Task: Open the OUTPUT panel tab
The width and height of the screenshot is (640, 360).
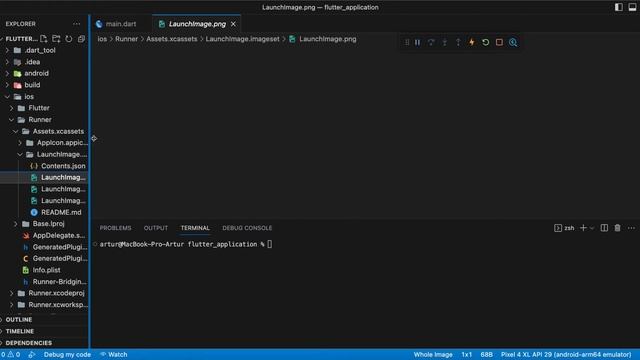Action: click(x=156, y=228)
